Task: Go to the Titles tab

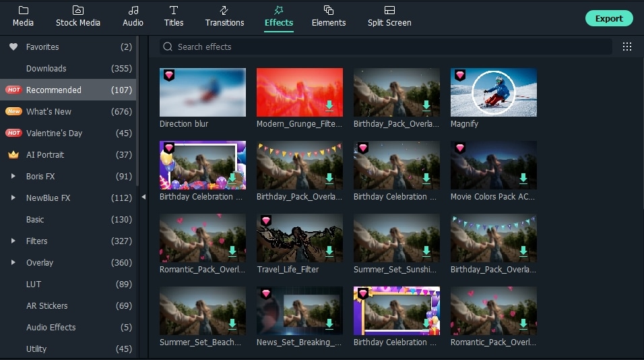Action: [174, 16]
